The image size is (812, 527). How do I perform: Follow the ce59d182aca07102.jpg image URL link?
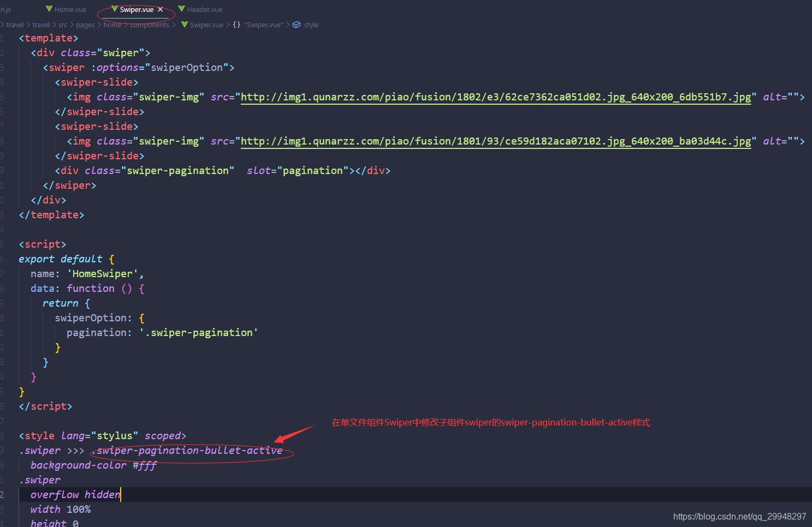tap(496, 141)
